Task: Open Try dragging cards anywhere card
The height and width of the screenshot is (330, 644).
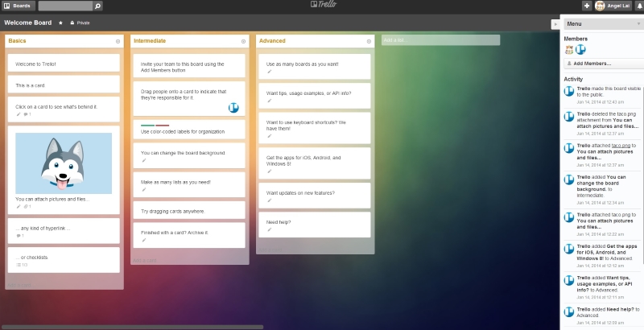Action: pos(189,211)
